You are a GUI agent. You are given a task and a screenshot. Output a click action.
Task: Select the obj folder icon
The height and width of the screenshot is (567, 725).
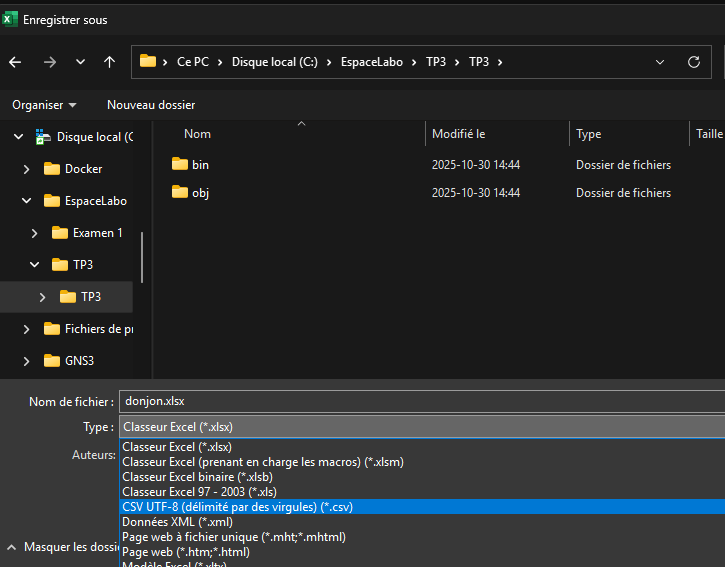[180, 192]
